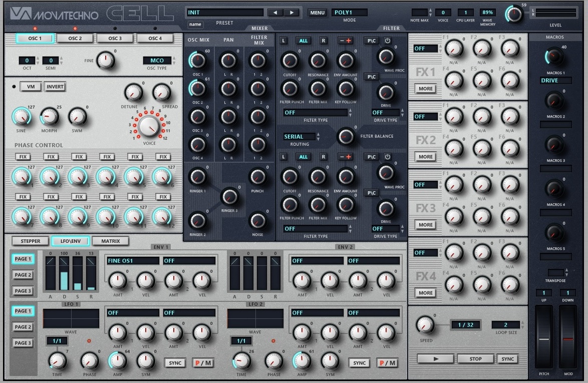Click the SWM knob

77,117
